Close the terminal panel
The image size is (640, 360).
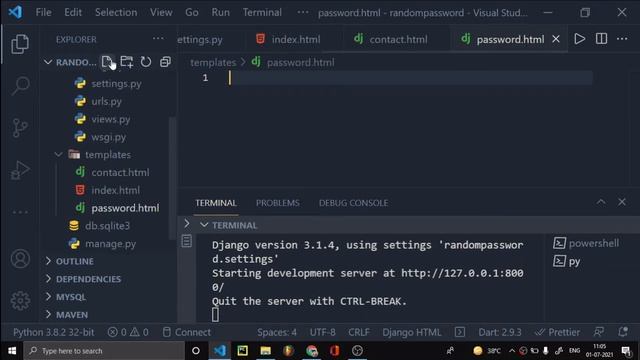[622, 202]
